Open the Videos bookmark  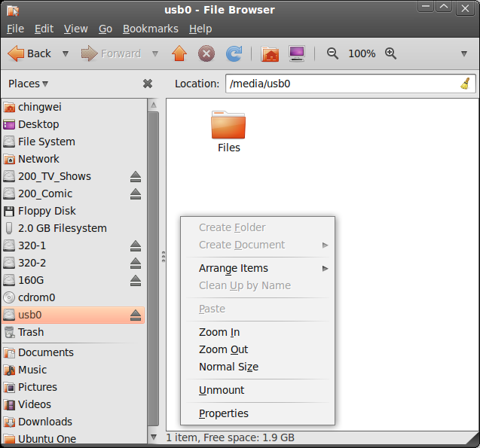click(74, 404)
